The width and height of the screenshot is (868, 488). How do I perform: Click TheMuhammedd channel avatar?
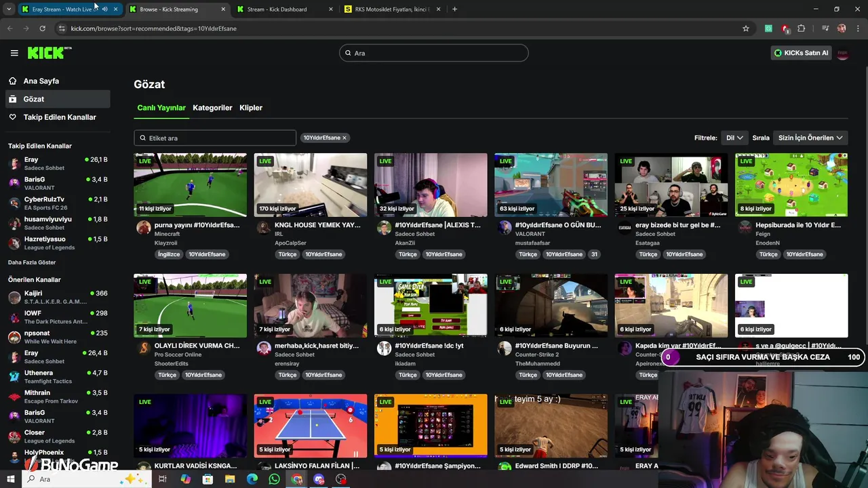505,348
